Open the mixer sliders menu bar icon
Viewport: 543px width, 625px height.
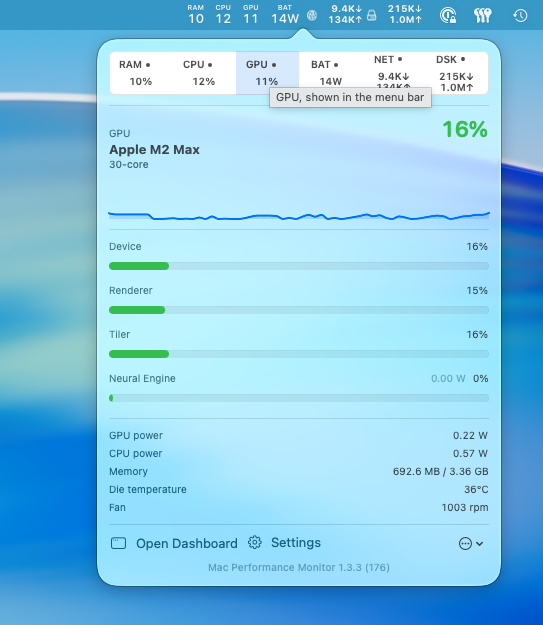click(x=482, y=16)
